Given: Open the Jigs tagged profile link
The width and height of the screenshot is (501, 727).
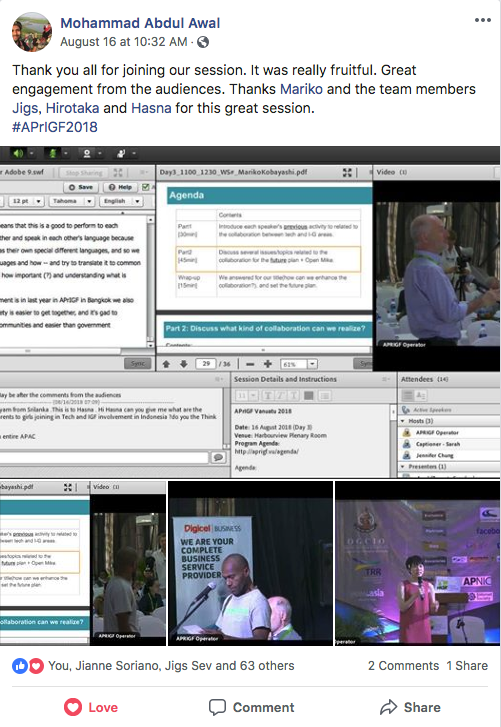Looking at the screenshot, I should click(25, 108).
